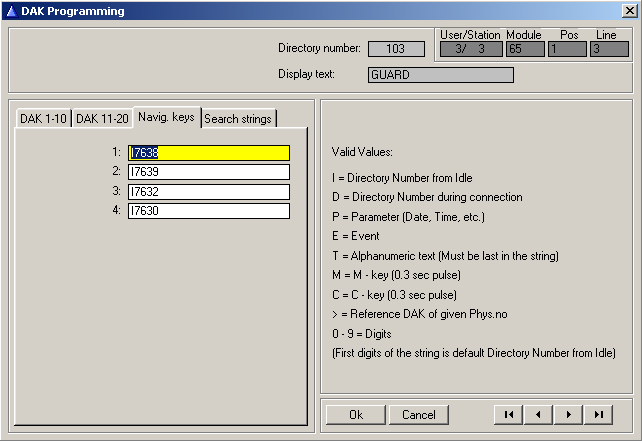Screen dimensions: 642x441
Task: Open the DAK 11-20 tab
Action: click(x=103, y=119)
